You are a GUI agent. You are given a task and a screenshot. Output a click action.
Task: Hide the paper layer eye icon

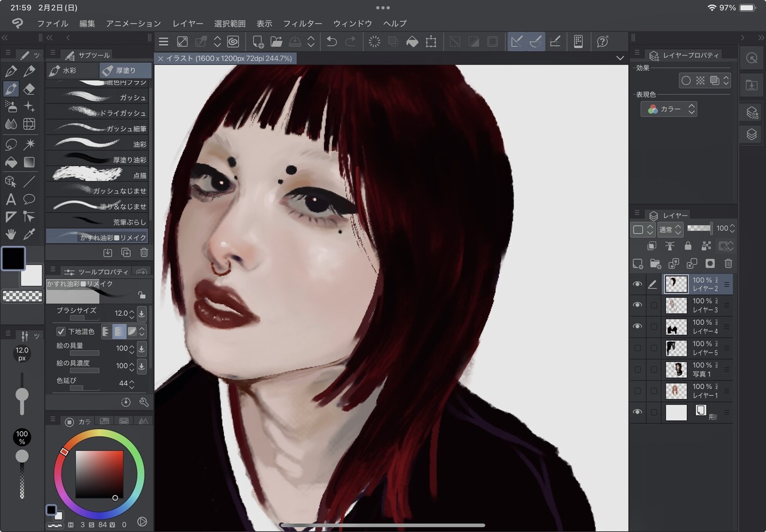(x=637, y=412)
